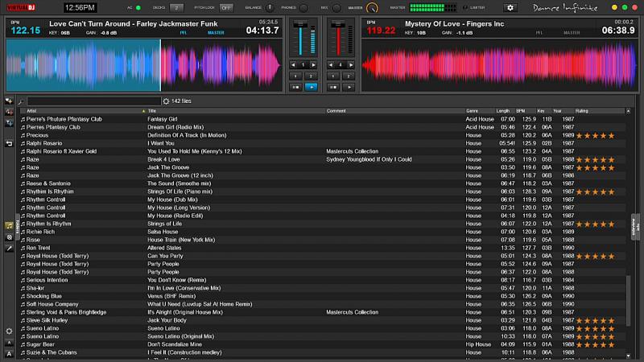Select previous deck arrow beside number 4
644x362 pixels.
(331, 65)
